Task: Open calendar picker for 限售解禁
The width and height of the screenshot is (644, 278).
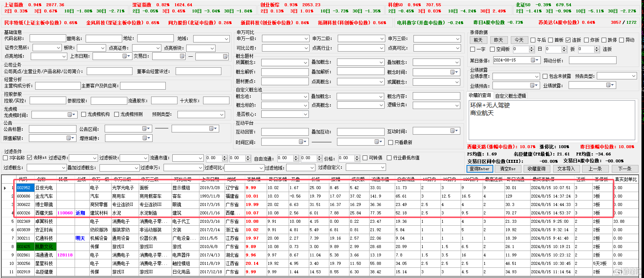Action: point(70,138)
